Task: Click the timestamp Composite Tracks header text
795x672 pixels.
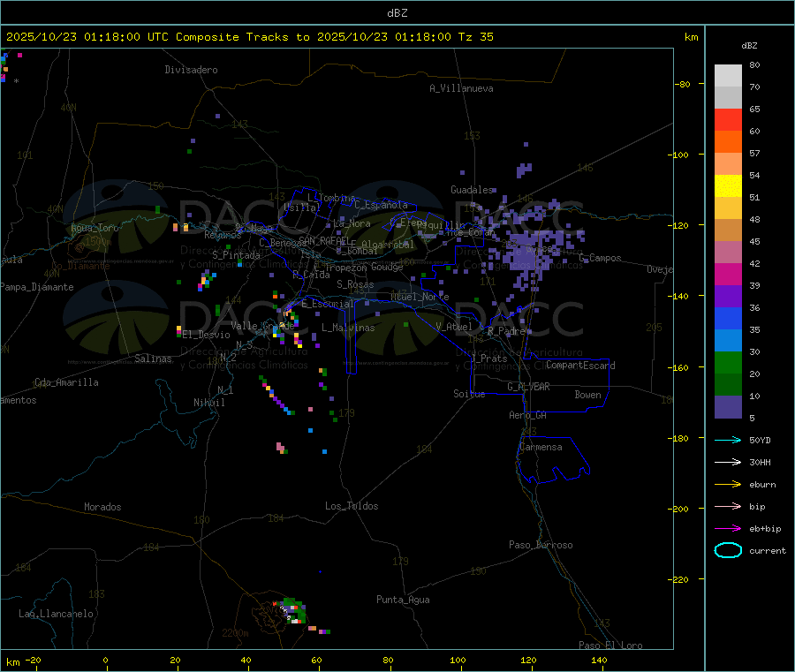Action: [250, 37]
